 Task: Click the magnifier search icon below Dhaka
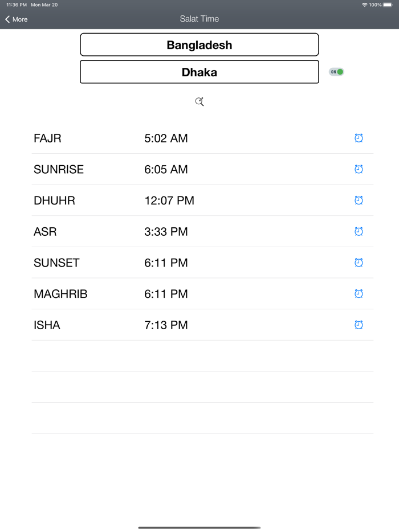click(199, 102)
